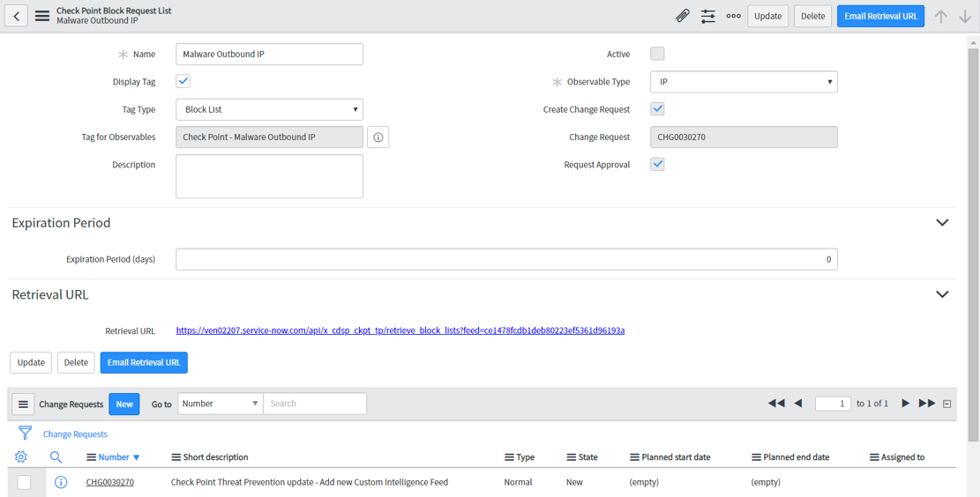Open Planned start date column menu icon
Screen dimensions: 980x497
click(633, 457)
